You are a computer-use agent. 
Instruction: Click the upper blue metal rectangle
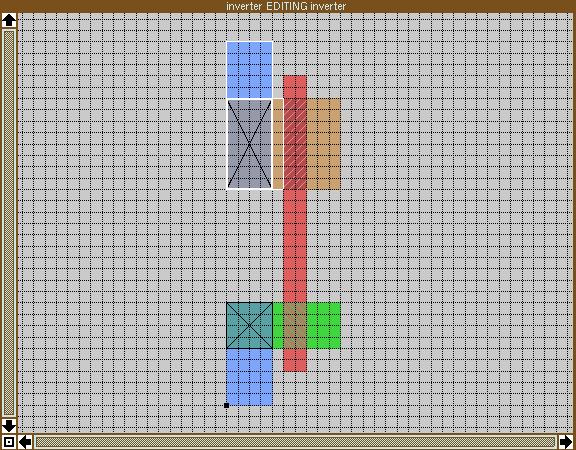249,70
